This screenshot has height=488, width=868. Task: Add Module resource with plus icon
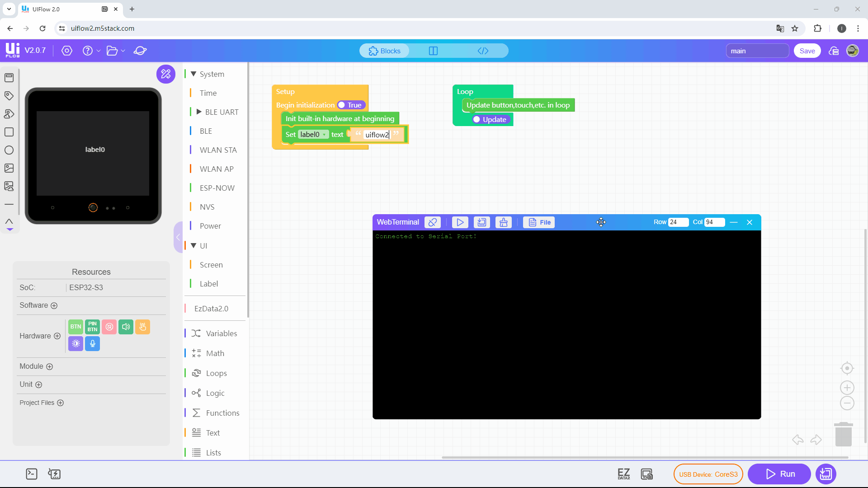[x=50, y=366]
